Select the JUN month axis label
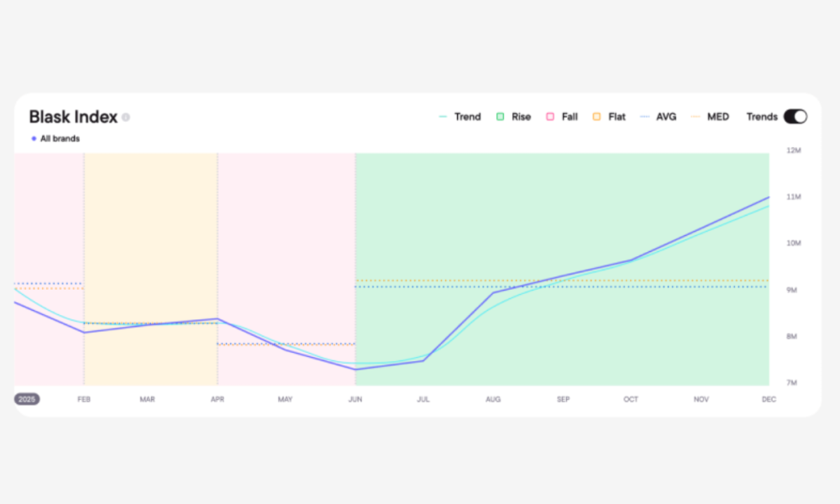840x504 pixels. point(355,399)
